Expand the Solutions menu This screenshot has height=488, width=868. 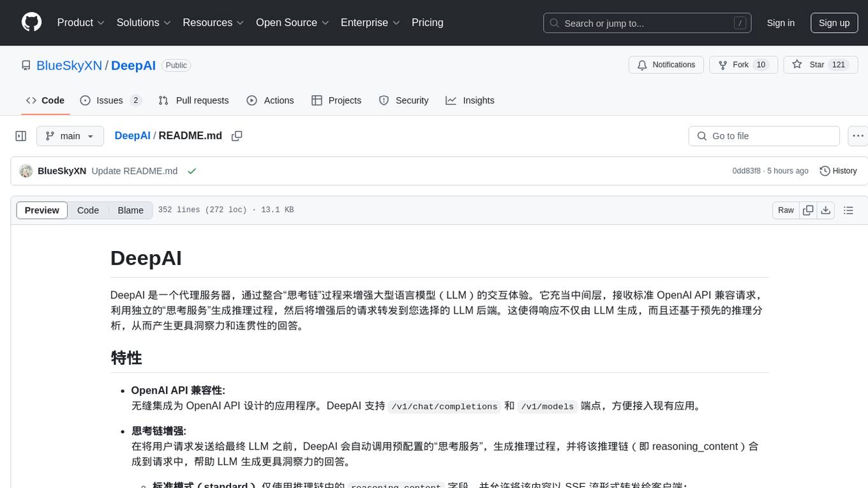click(144, 22)
